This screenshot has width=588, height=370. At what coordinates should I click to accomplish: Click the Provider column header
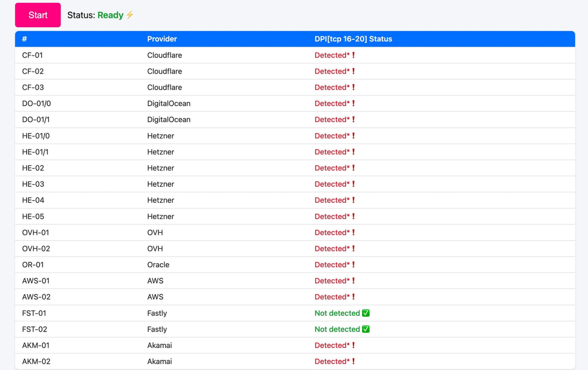[162, 39]
